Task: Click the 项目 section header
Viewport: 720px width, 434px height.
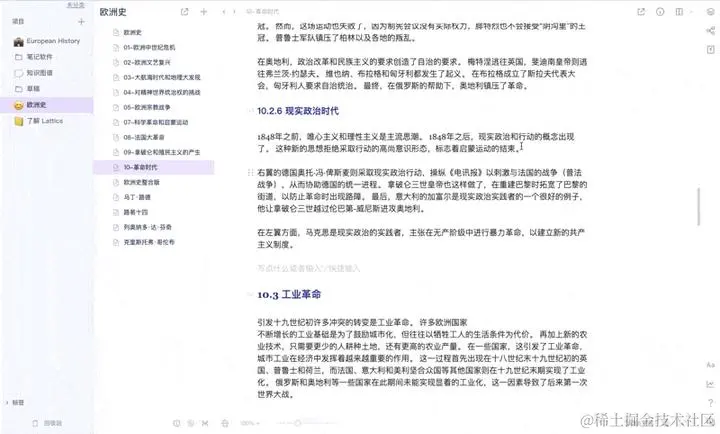Action: tap(18, 22)
